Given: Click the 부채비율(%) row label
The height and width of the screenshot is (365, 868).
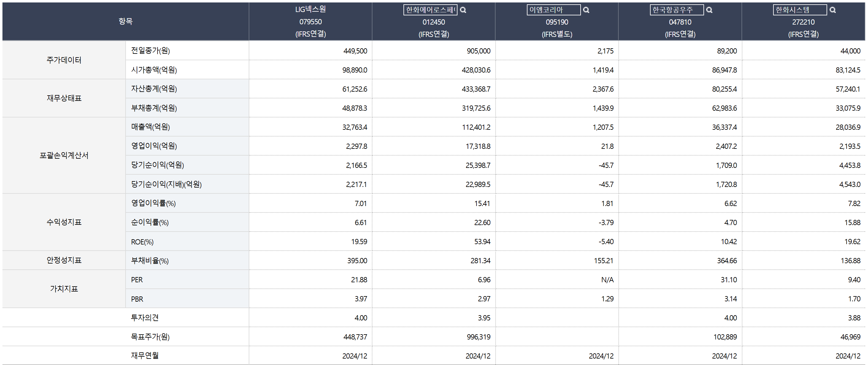Looking at the screenshot, I should pos(150,260).
